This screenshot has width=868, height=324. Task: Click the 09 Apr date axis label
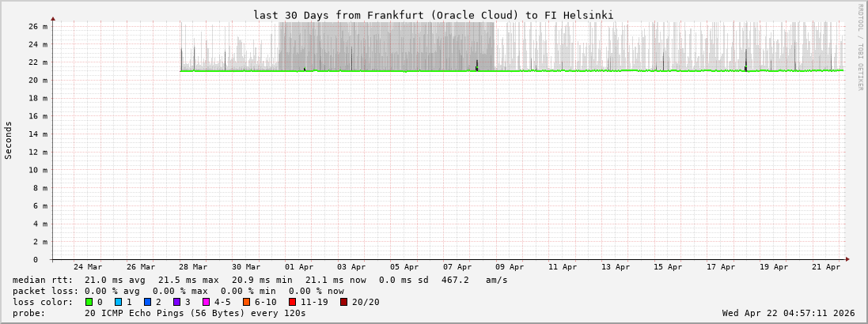510,267
